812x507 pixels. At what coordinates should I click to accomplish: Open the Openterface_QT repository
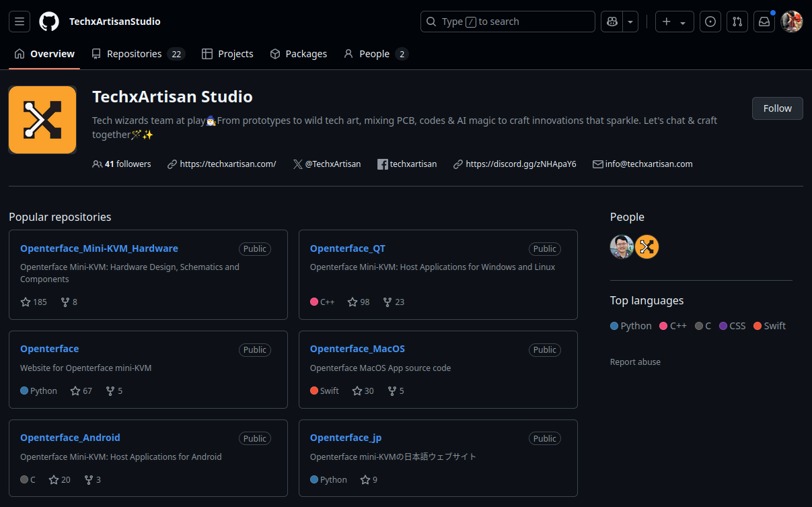[x=347, y=248]
